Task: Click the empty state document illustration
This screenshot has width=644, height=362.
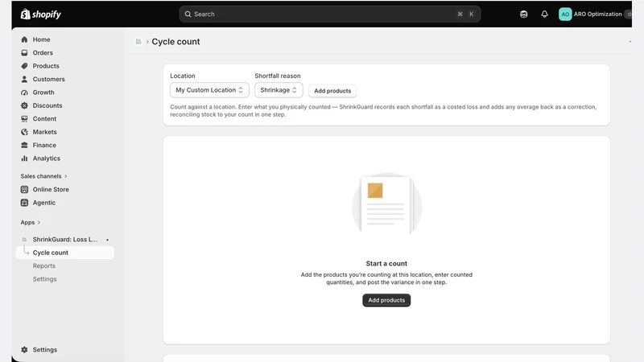Action: [x=386, y=204]
